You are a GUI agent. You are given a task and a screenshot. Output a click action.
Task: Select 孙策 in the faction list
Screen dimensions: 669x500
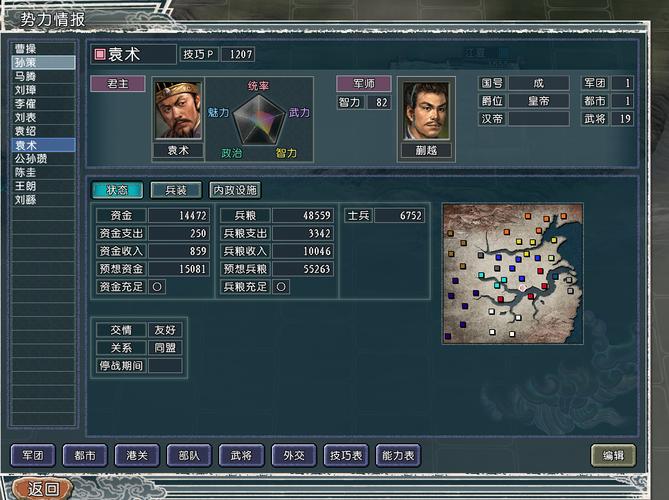click(x=44, y=62)
